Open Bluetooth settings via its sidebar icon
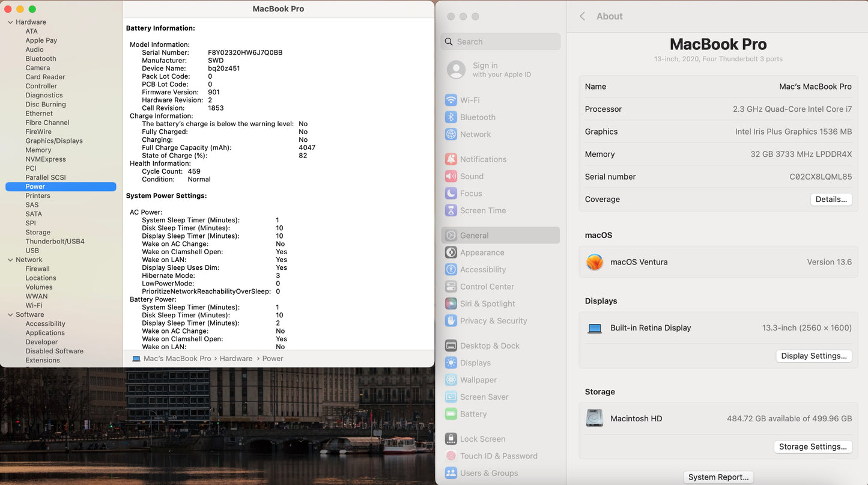Viewport: 868px width, 485px height. [451, 117]
